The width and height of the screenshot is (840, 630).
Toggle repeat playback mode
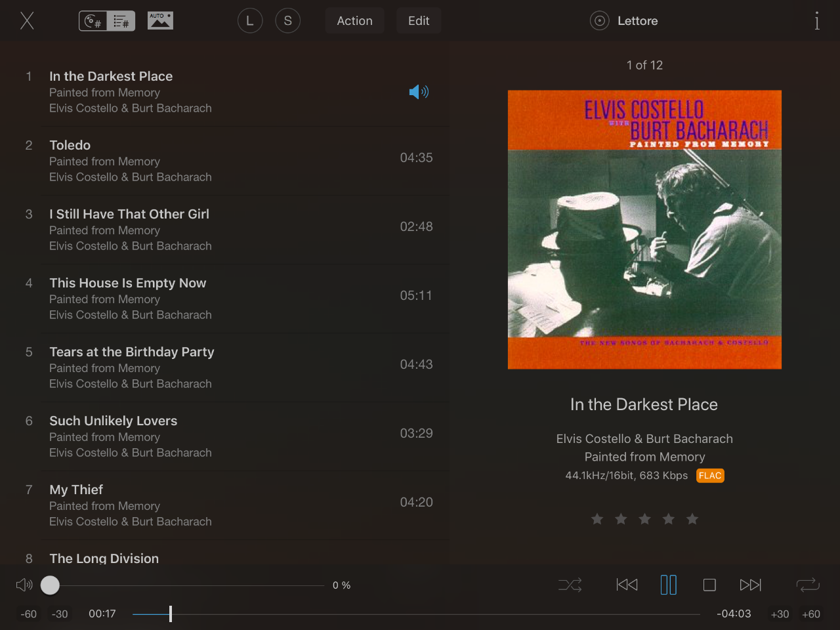(x=808, y=585)
